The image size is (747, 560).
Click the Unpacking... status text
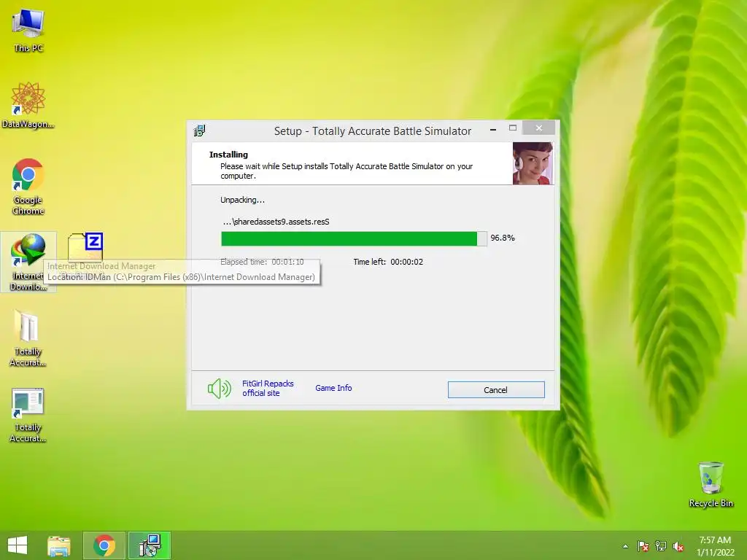[x=242, y=200]
